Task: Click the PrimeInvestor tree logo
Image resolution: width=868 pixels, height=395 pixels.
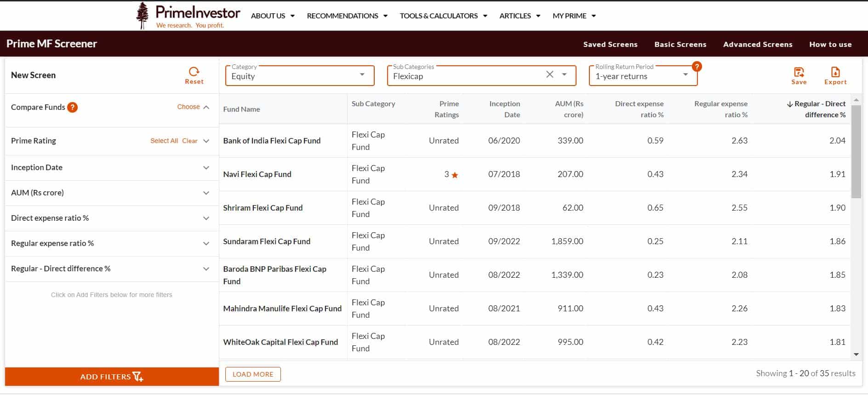Action: (143, 16)
